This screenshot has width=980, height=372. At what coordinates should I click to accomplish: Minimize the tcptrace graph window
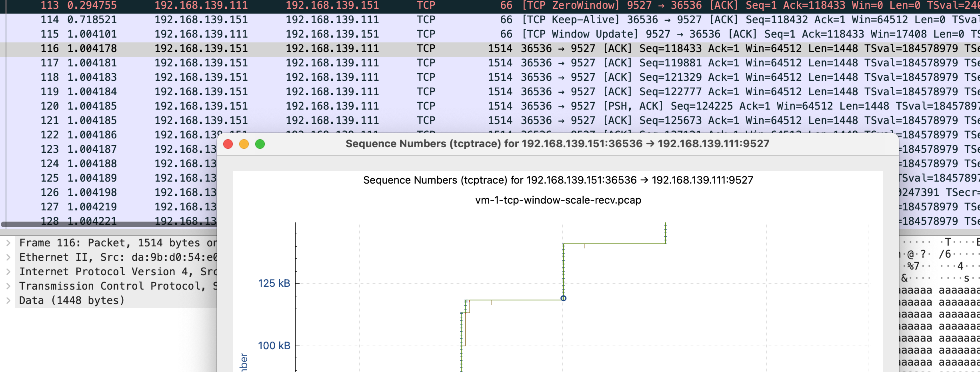point(244,144)
